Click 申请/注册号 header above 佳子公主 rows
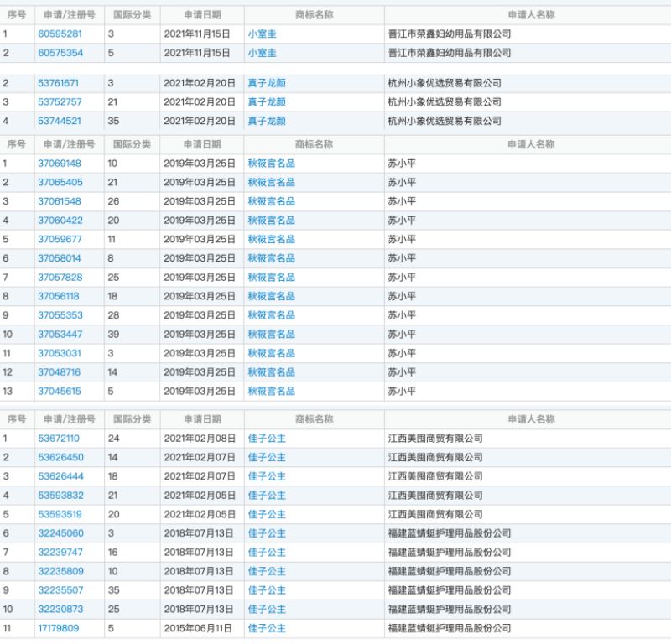671x644 pixels. (70, 419)
